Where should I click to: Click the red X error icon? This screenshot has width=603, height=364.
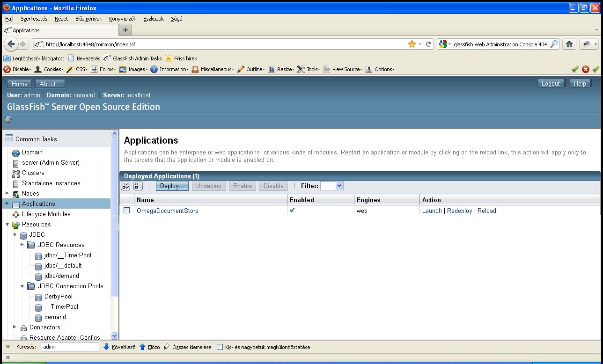[586, 69]
